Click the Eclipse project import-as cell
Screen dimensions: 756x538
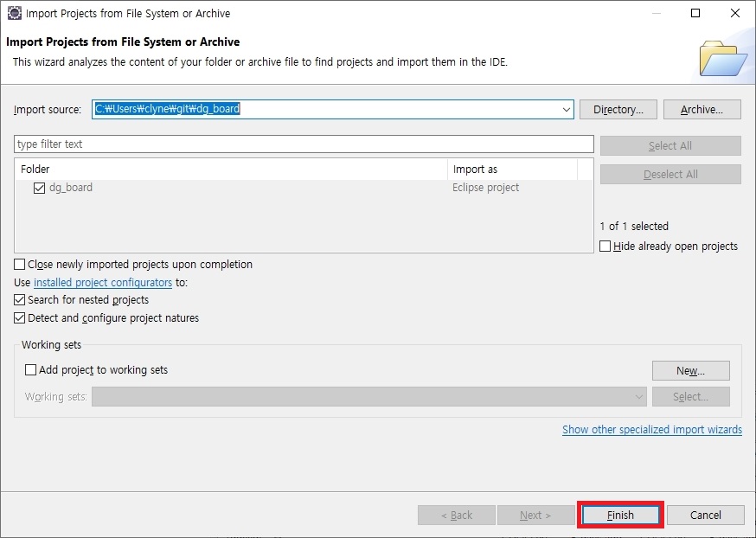click(x=485, y=188)
